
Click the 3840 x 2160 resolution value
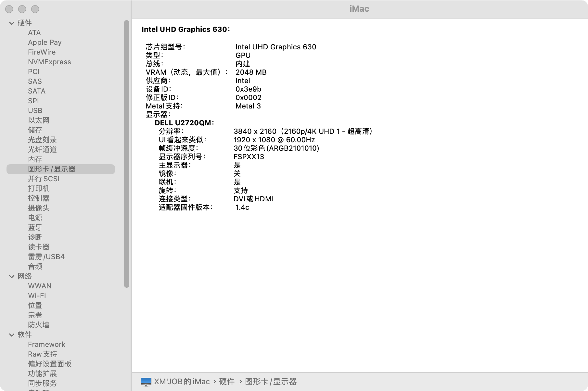point(303,132)
